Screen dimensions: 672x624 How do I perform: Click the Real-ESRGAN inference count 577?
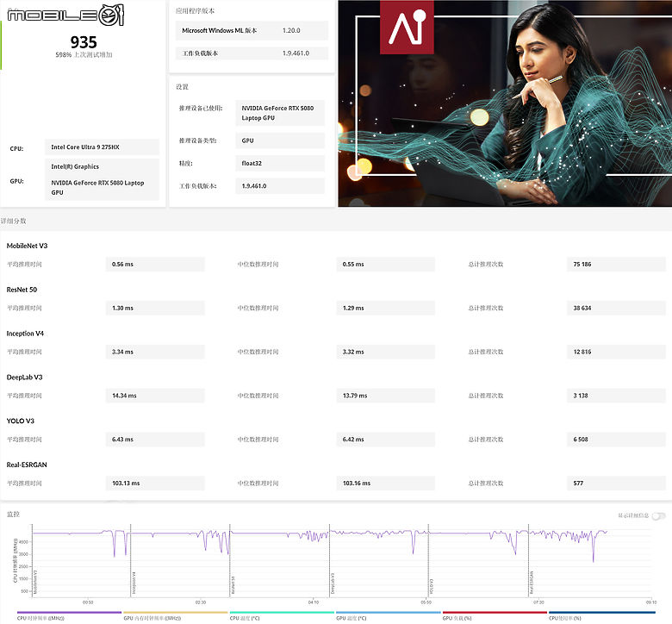coord(616,483)
